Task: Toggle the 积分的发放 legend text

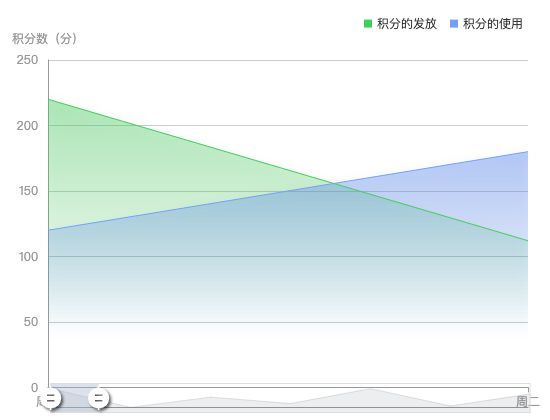Action: [407, 24]
